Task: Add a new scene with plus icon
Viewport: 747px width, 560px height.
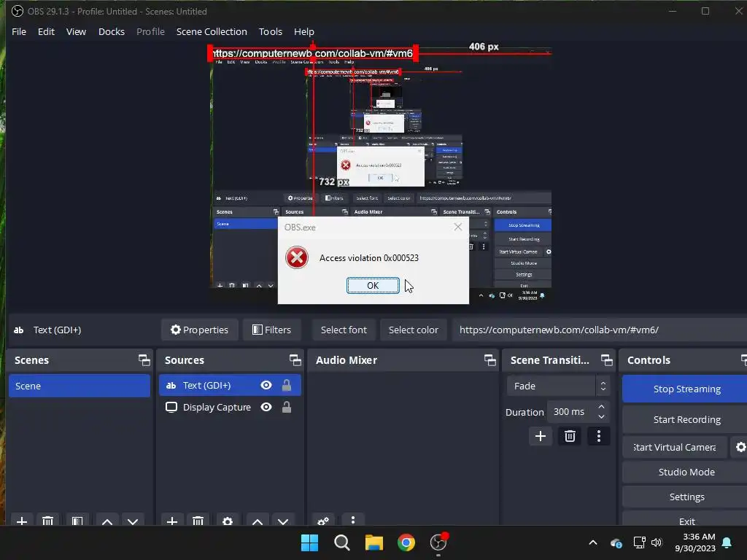Action: click(x=21, y=521)
